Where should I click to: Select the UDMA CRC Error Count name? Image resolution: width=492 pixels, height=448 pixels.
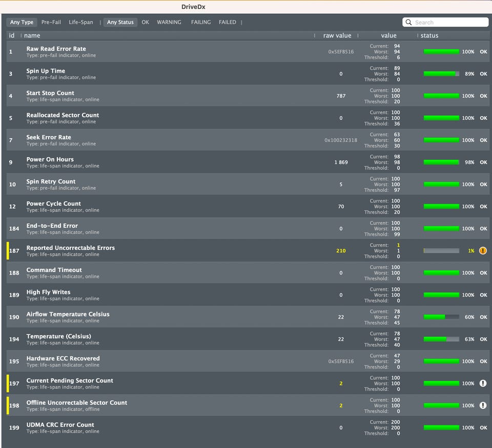[x=60, y=424]
